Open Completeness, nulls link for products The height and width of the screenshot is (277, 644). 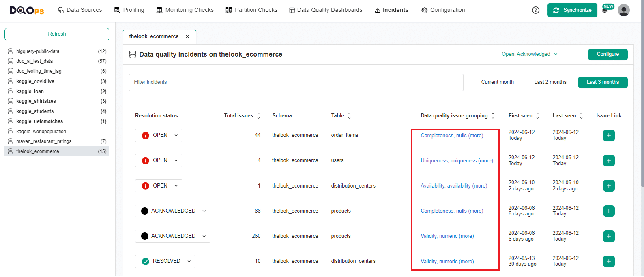(x=452, y=211)
